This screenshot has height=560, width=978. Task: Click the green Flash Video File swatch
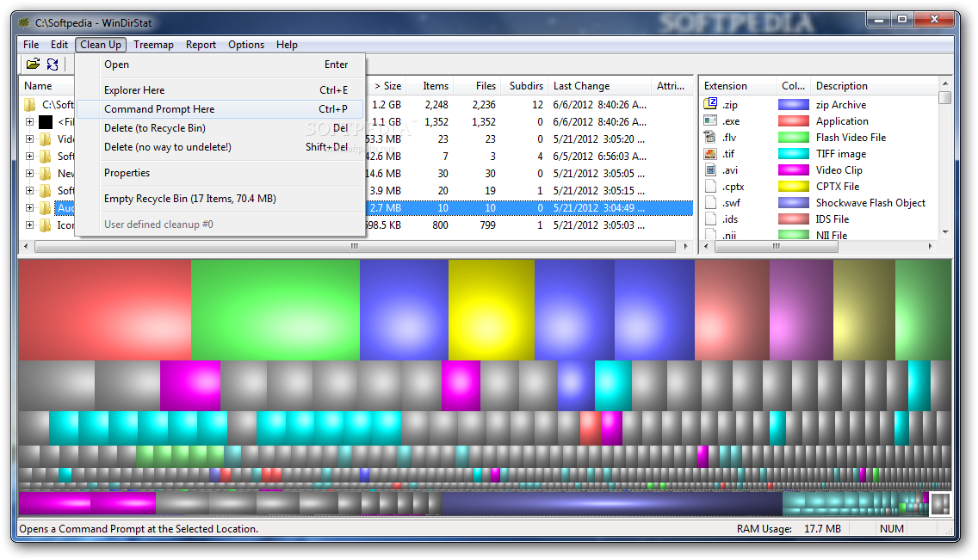794,137
